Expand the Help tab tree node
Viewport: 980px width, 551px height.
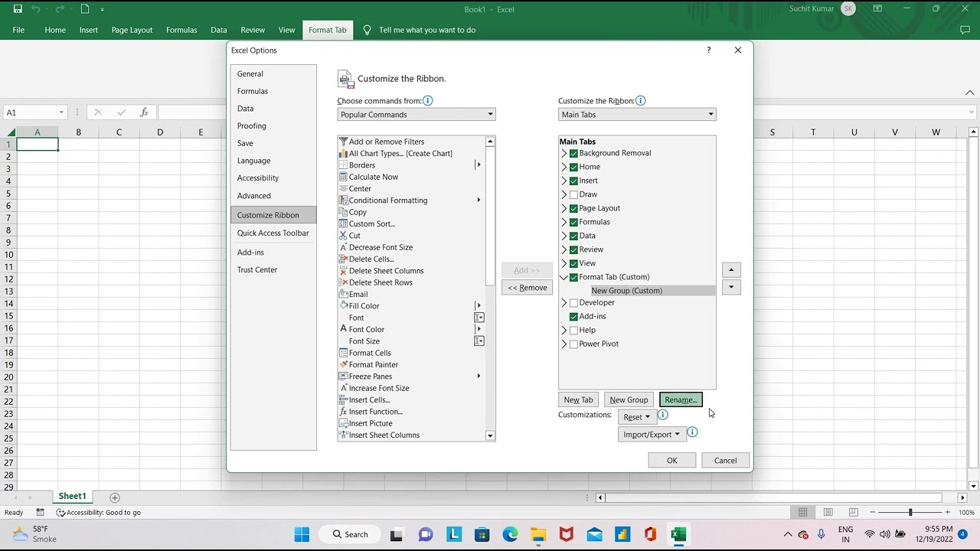[564, 331]
